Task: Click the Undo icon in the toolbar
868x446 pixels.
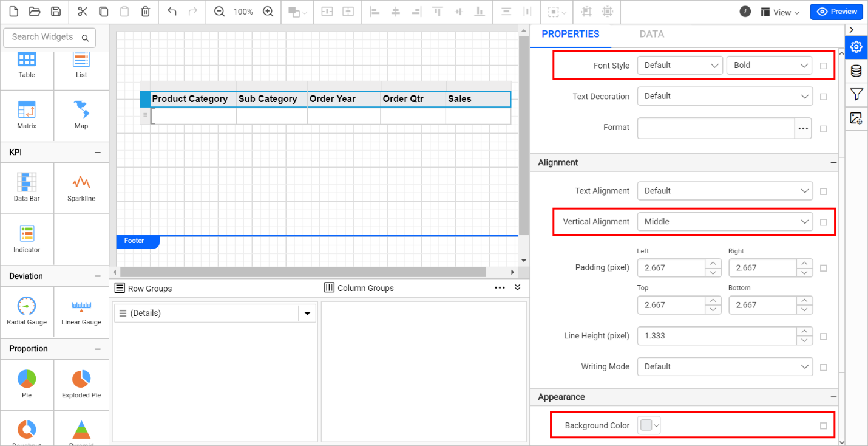Action: coord(171,12)
